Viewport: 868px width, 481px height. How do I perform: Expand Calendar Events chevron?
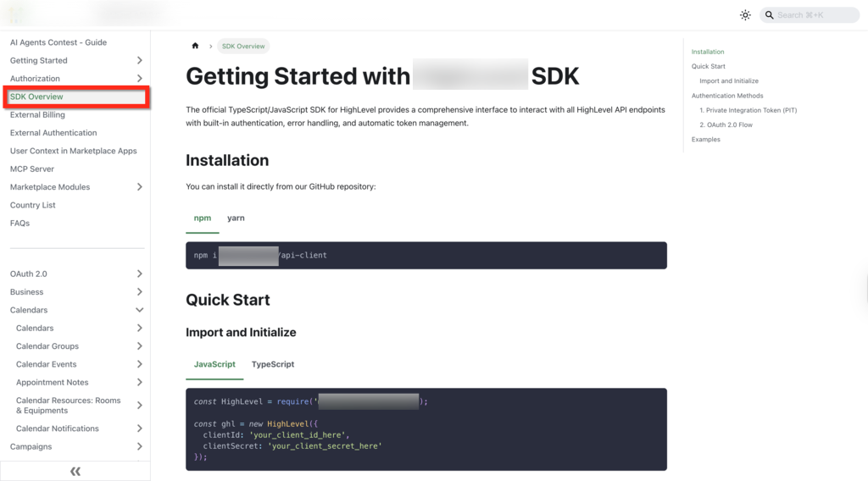140,364
